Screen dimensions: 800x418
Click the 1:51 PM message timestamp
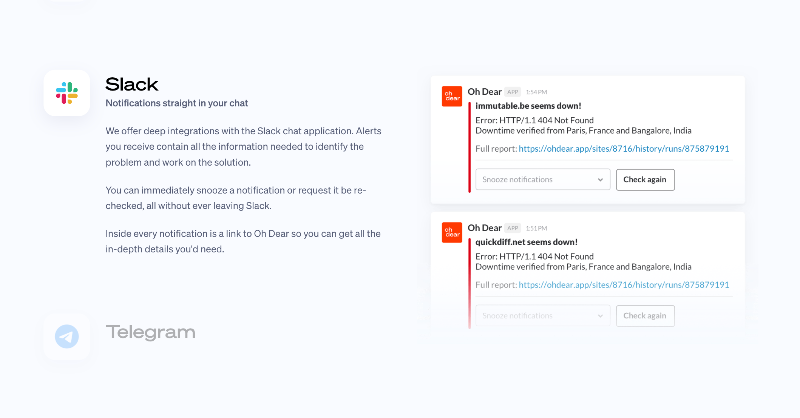(536, 229)
